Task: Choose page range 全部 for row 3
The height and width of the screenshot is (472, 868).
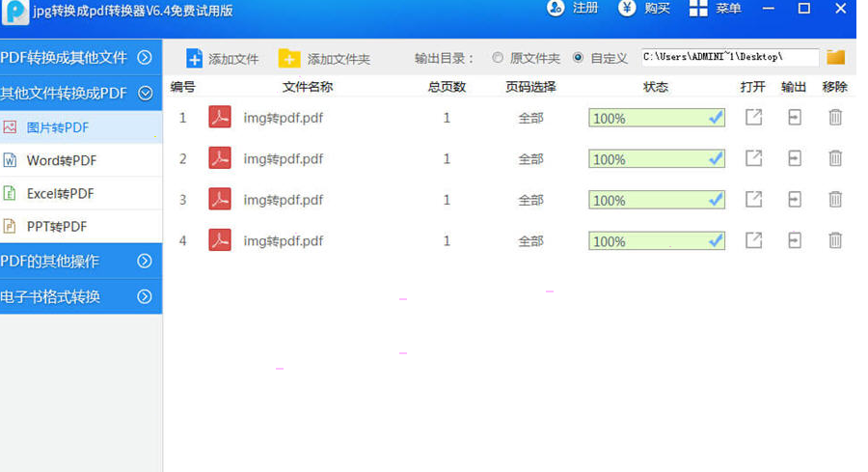Action: click(x=530, y=200)
